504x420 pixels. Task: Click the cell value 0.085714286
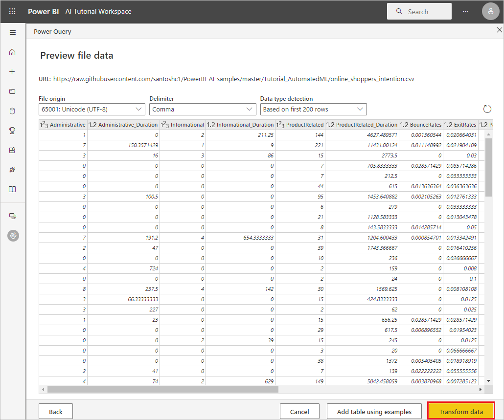461,166
